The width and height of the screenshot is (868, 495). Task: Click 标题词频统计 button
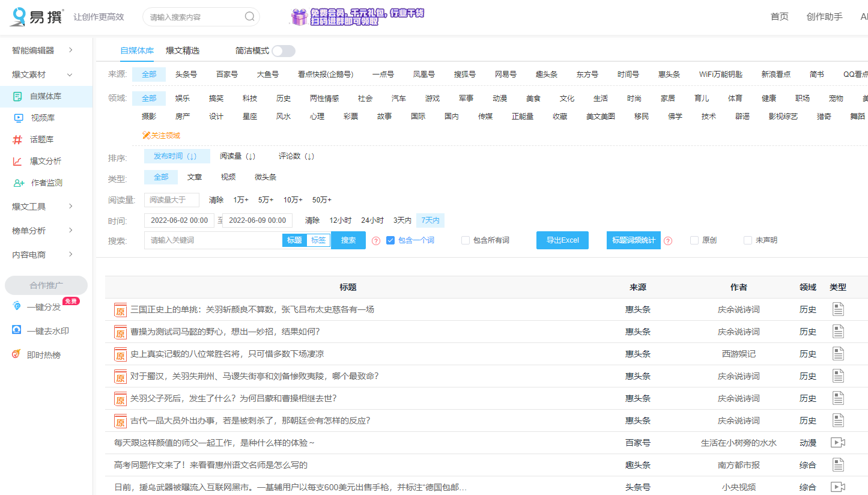(x=634, y=240)
